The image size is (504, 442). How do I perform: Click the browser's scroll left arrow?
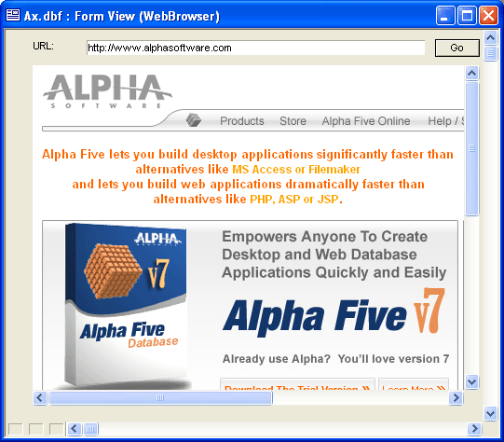click(x=40, y=398)
